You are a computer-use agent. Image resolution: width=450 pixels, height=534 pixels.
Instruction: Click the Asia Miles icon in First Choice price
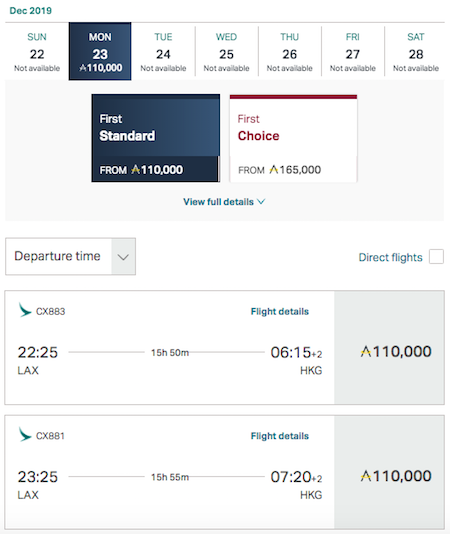click(274, 169)
